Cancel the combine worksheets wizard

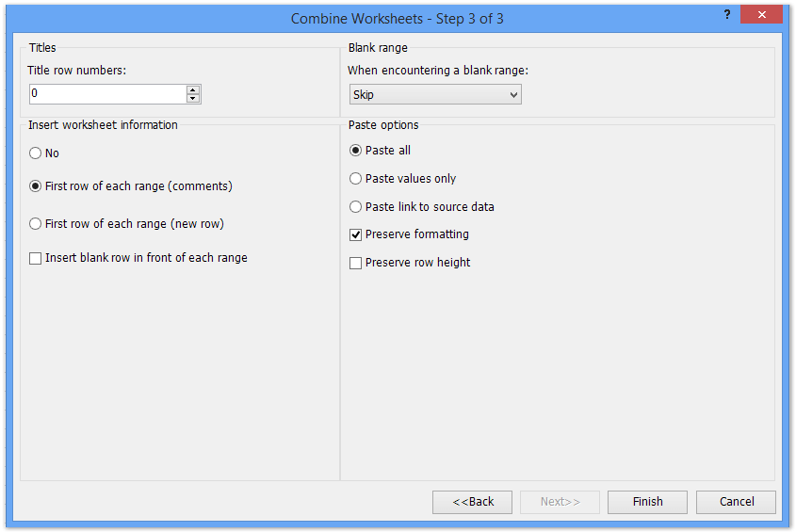736,502
